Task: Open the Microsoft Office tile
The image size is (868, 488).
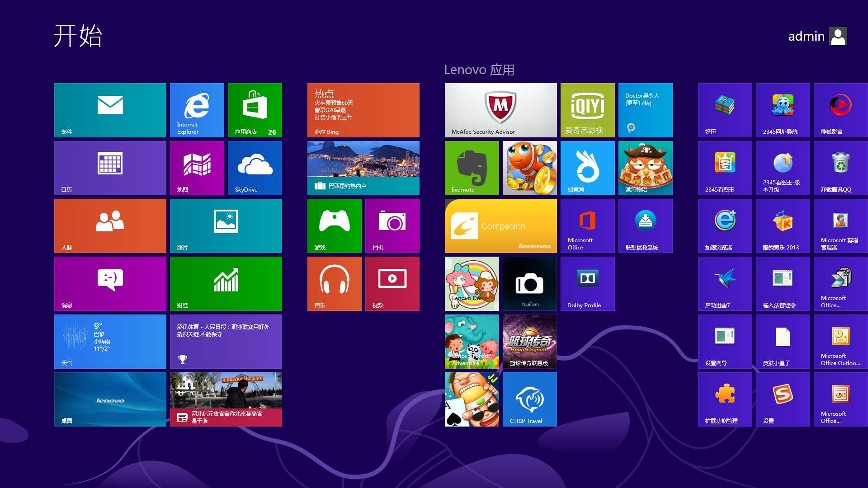Action: tap(587, 225)
